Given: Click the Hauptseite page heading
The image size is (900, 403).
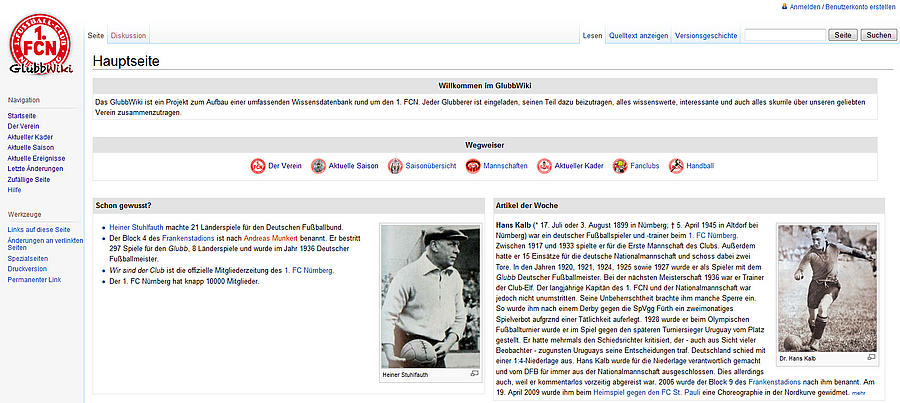Looking at the screenshot, I should click(126, 61).
